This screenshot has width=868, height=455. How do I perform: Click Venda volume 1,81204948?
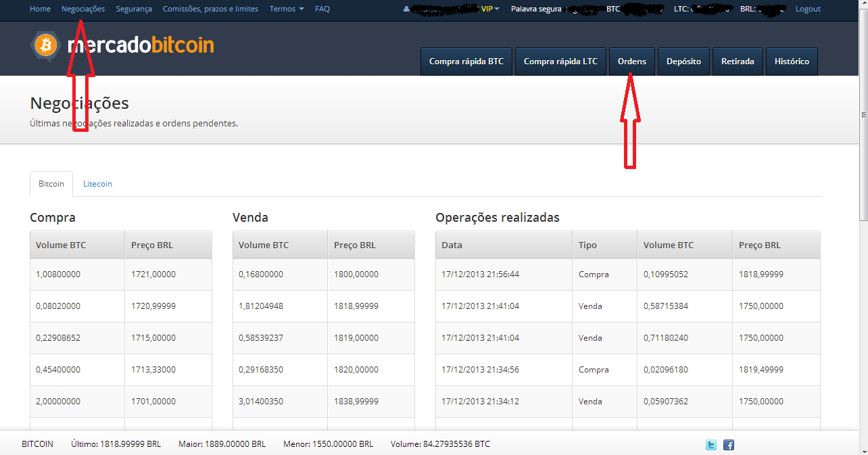pos(261,306)
